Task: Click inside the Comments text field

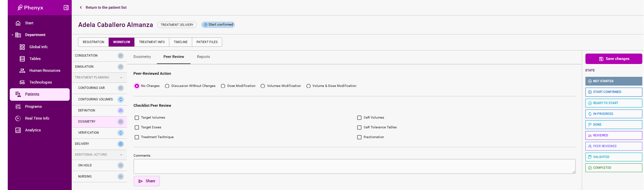Action: [354, 166]
